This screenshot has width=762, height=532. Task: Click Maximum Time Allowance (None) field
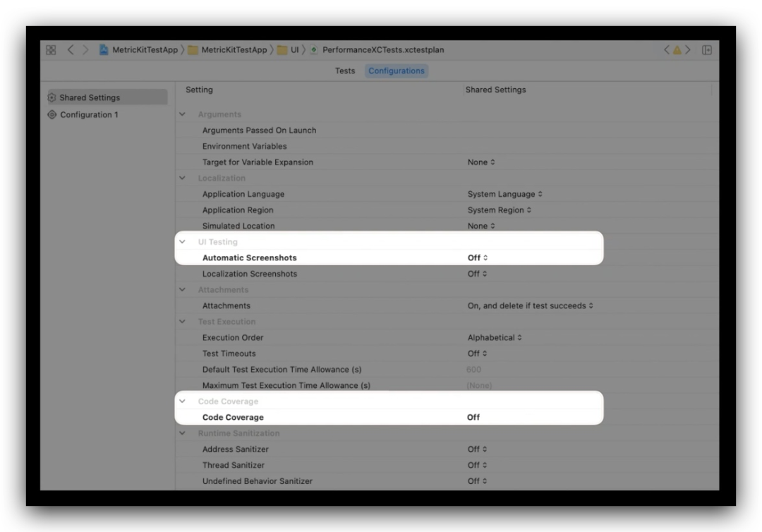479,386
